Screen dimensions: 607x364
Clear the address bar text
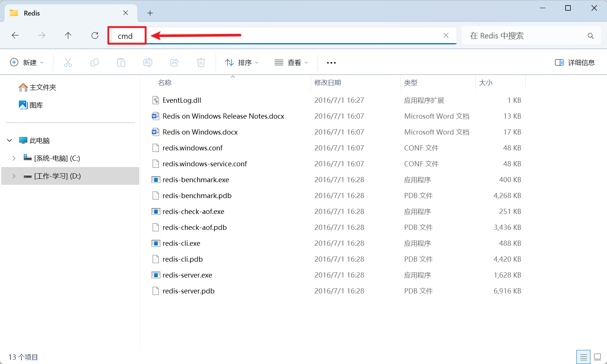click(446, 35)
